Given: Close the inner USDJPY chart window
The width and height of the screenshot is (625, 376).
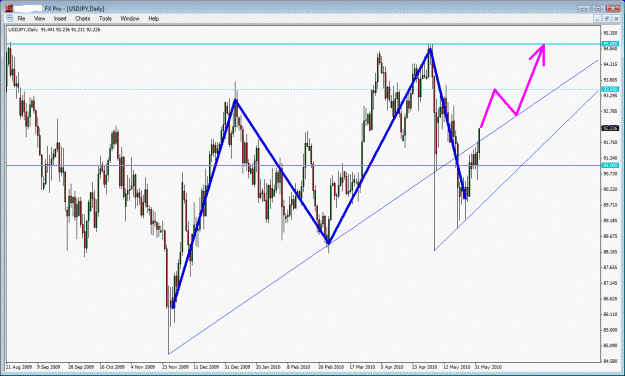Looking at the screenshot, I should pyautogui.click(x=615, y=18).
